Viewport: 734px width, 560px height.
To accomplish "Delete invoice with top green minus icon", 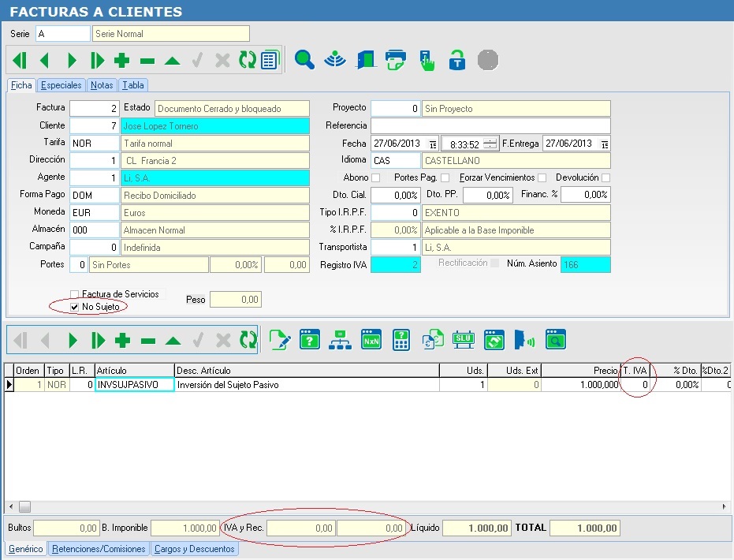I will click(147, 61).
